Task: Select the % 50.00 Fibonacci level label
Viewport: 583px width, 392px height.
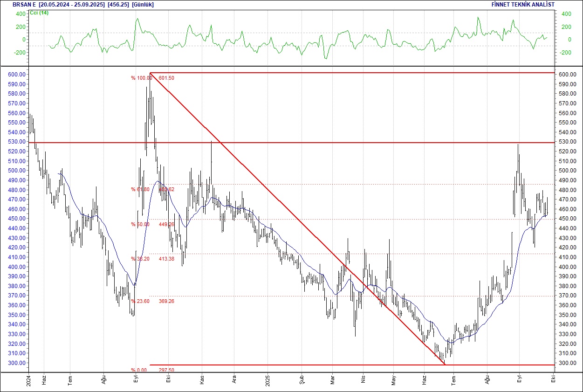Action: (x=140, y=224)
